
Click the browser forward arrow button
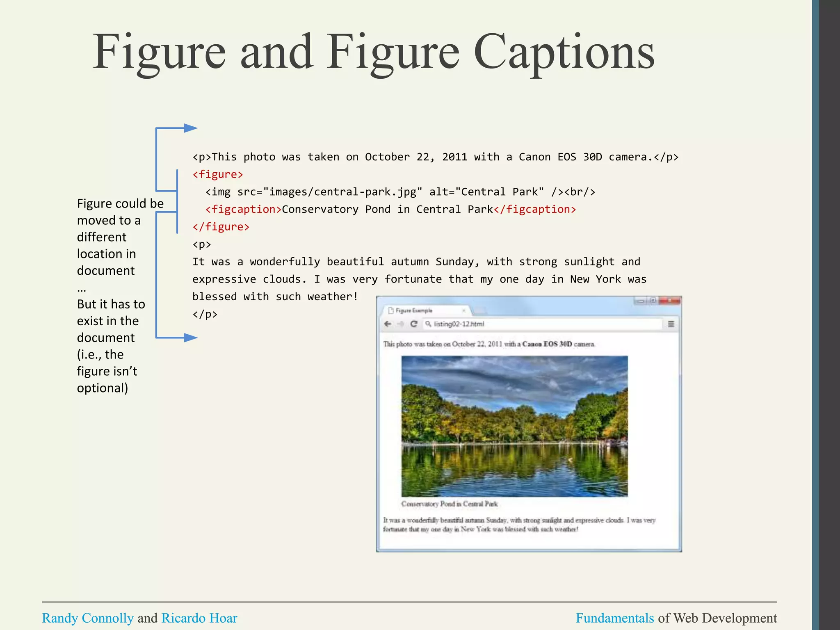tap(401, 324)
